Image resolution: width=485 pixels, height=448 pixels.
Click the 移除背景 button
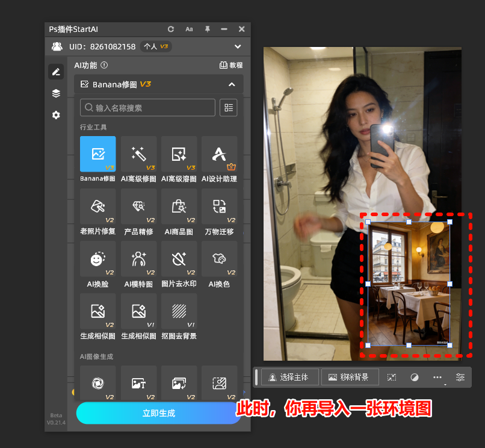coord(350,378)
